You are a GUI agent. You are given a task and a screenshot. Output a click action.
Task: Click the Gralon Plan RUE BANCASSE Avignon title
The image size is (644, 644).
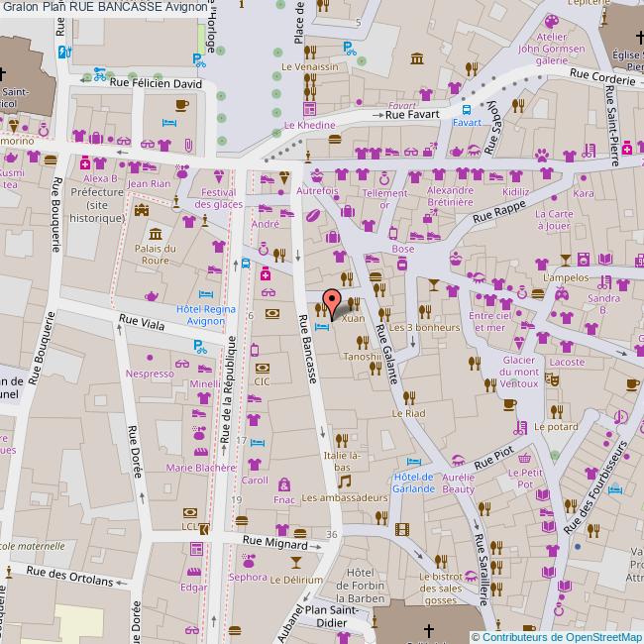pos(105,7)
